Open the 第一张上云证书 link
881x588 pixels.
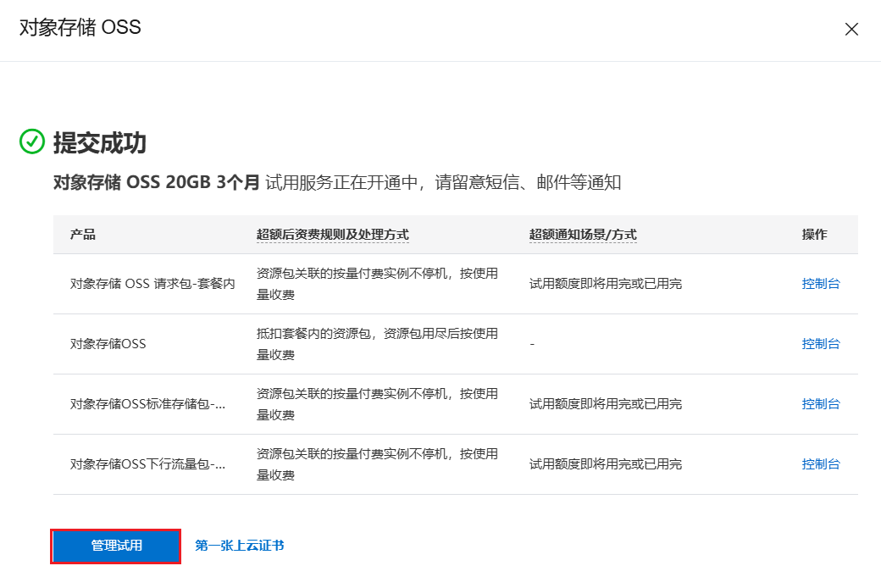point(240,546)
